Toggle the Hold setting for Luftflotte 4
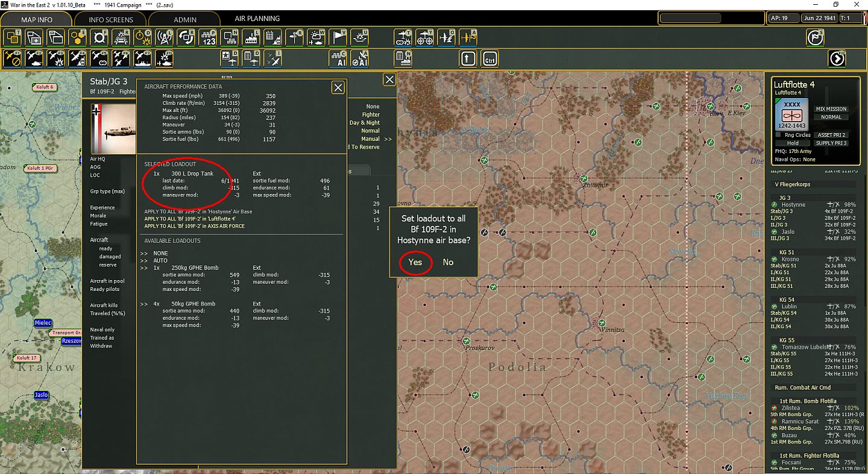This screenshot has height=474, width=868. [793, 143]
